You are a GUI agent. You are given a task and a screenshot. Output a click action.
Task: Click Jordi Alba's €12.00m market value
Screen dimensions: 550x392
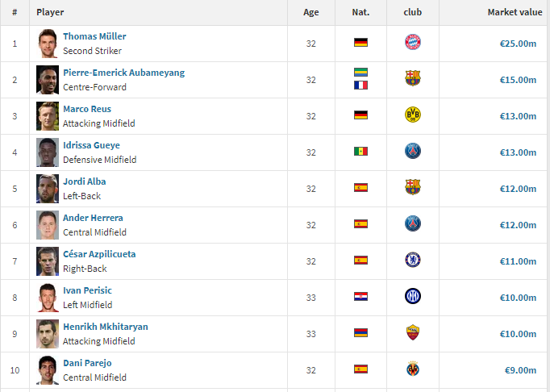(518, 189)
